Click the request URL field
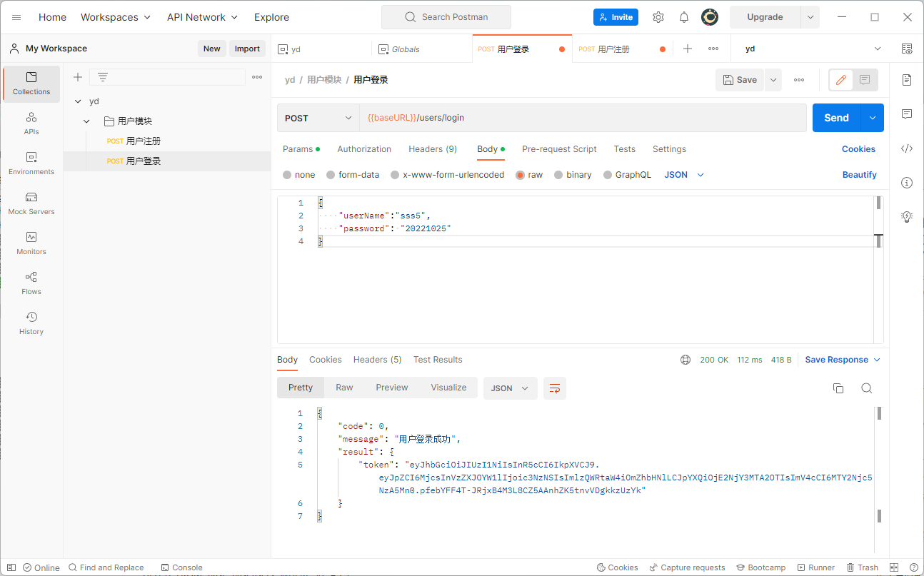Image resolution: width=924 pixels, height=576 pixels. (583, 118)
